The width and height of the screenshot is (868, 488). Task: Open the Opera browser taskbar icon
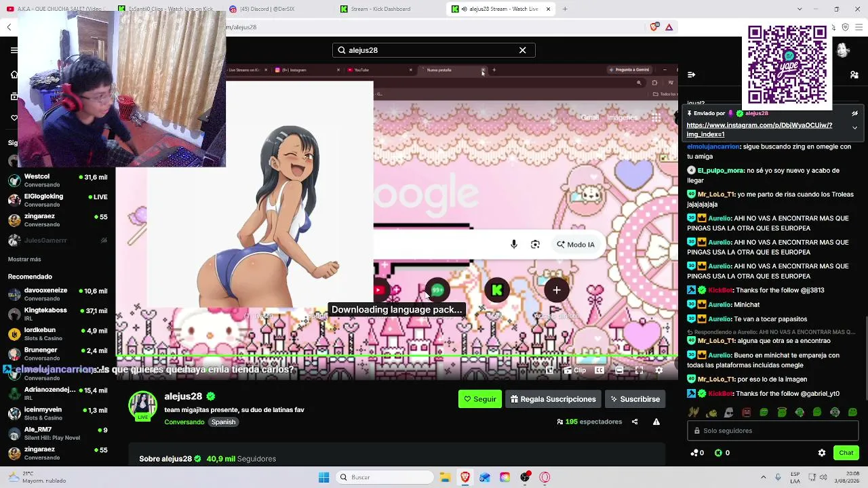pyautogui.click(x=545, y=477)
